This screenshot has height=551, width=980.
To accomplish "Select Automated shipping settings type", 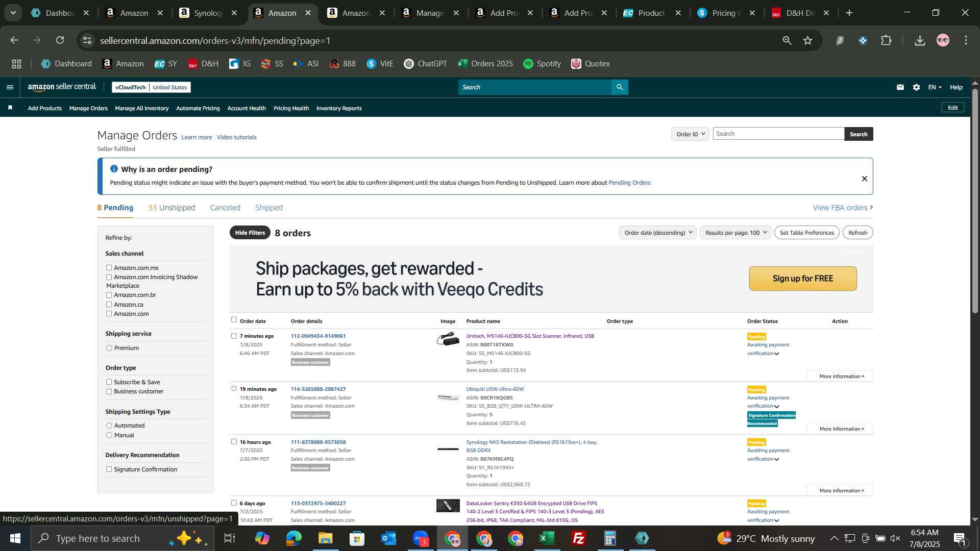I will (109, 425).
